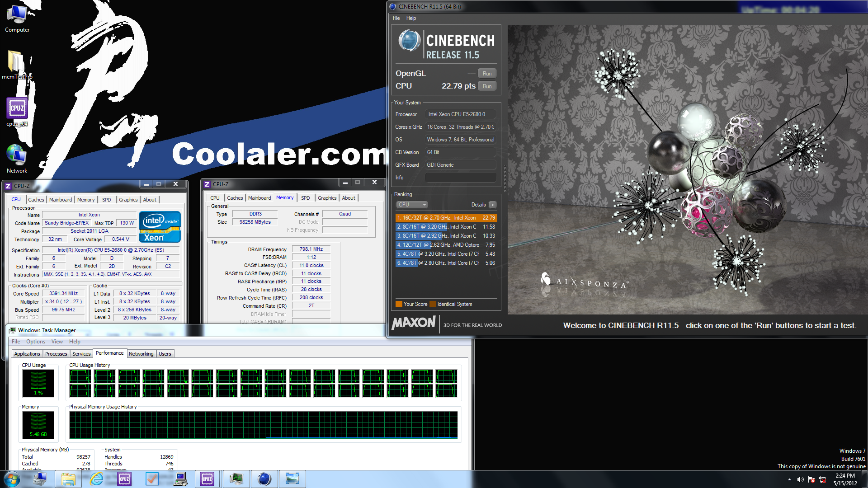Click the disconnected network icon in the tray
Screen dimensions: 868x488
click(x=822, y=479)
